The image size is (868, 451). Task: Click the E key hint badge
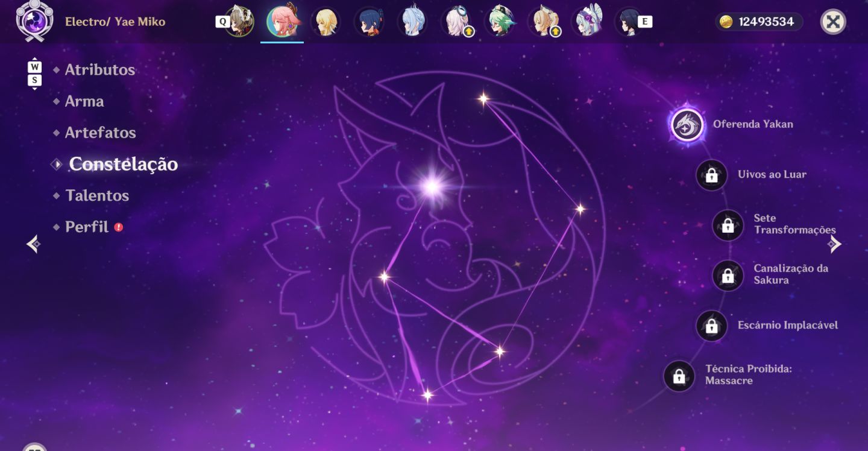tap(645, 22)
